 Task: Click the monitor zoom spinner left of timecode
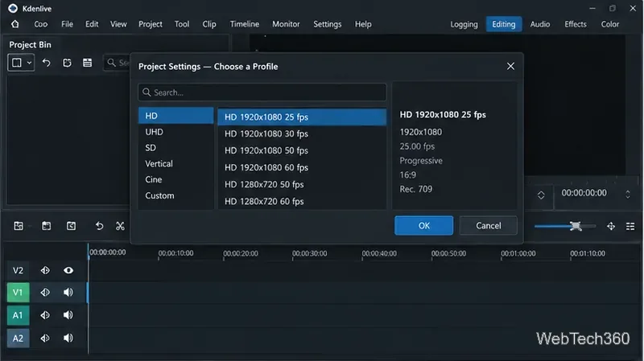[x=541, y=195]
